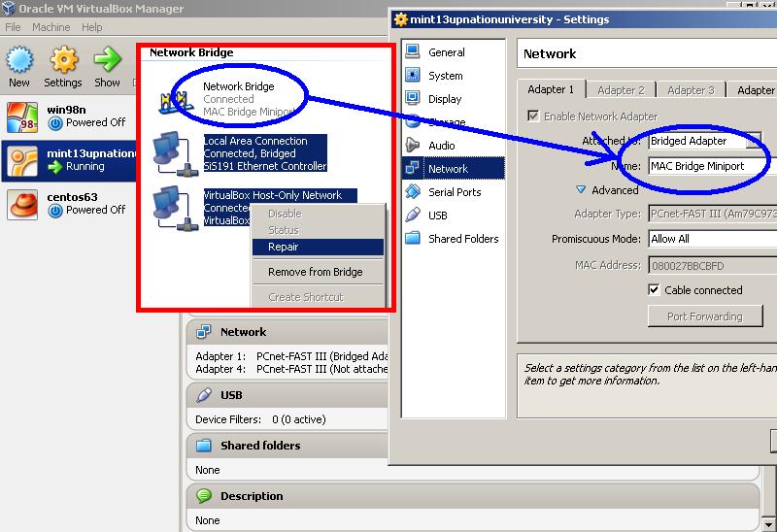
Task: Select the mint13upnationuniversity VM icon
Action: coord(21,161)
